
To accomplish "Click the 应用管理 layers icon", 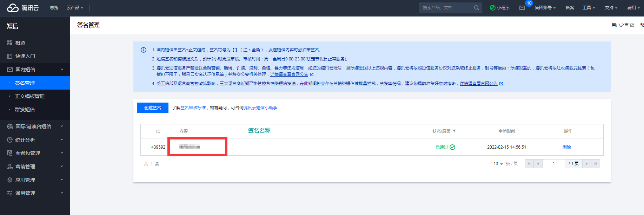I will pyautogui.click(x=10, y=180).
